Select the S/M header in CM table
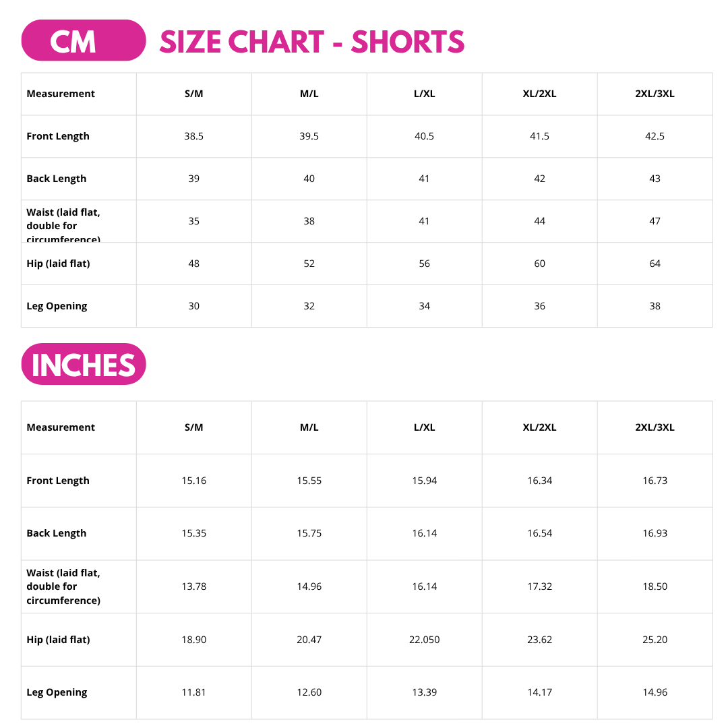 click(x=193, y=94)
